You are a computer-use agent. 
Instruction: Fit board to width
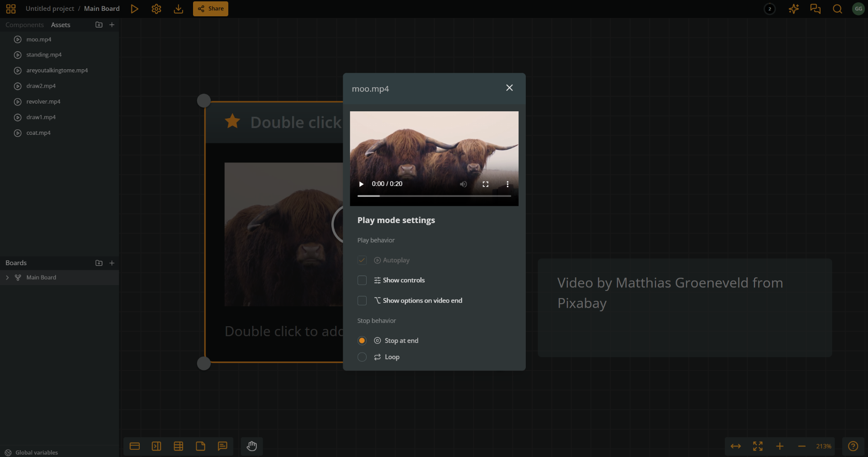pyautogui.click(x=736, y=446)
